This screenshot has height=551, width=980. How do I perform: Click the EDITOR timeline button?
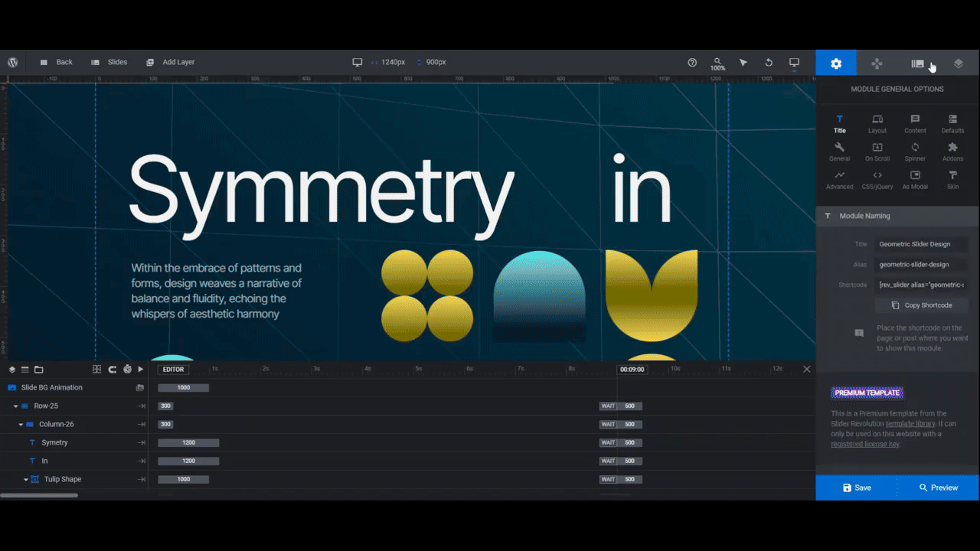click(x=173, y=370)
